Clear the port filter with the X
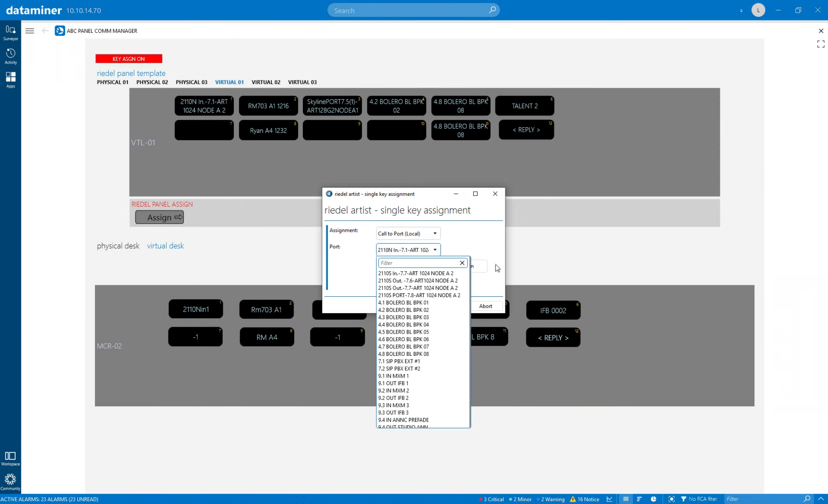 pyautogui.click(x=462, y=263)
